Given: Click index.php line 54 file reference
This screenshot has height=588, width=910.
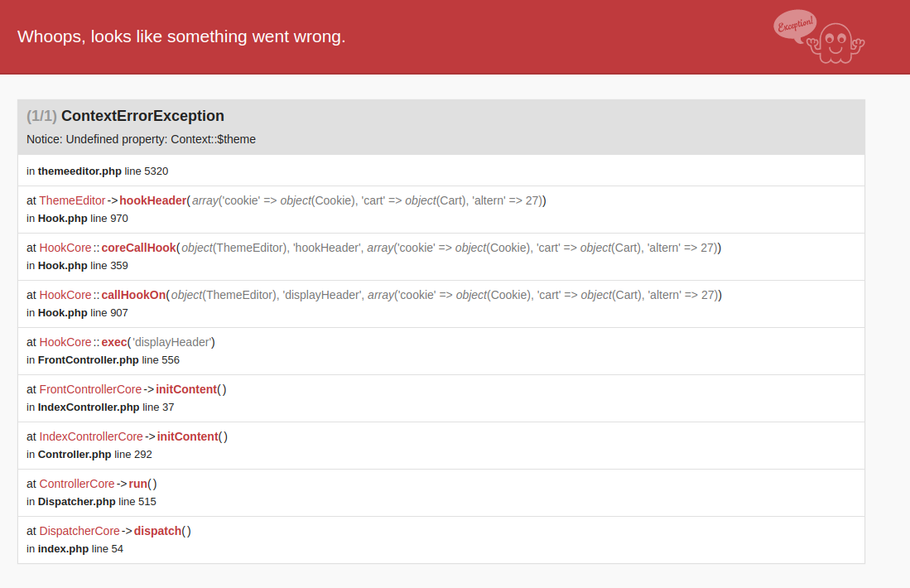Looking at the screenshot, I should [x=75, y=548].
